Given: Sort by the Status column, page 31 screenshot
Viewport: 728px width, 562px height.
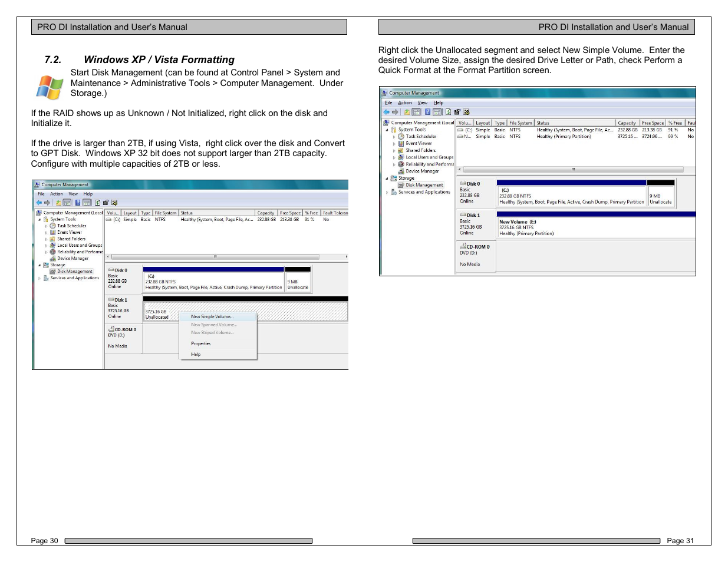Looking at the screenshot, I should 575,123.
